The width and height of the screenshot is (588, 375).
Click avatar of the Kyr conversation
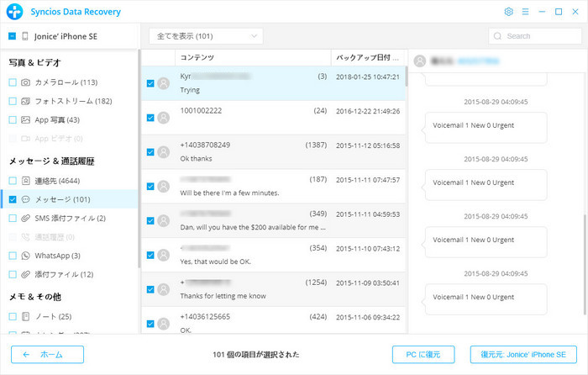coord(164,83)
